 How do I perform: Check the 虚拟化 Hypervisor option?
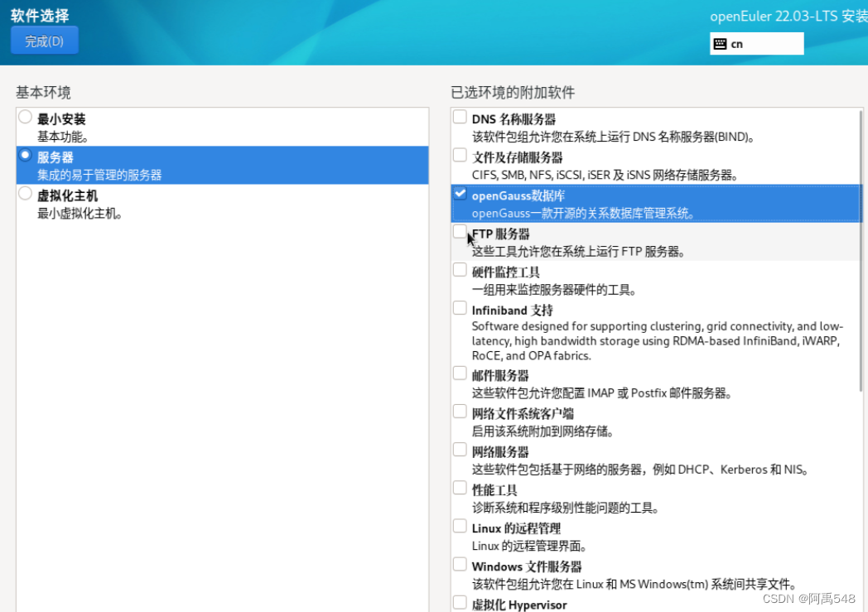click(460, 601)
